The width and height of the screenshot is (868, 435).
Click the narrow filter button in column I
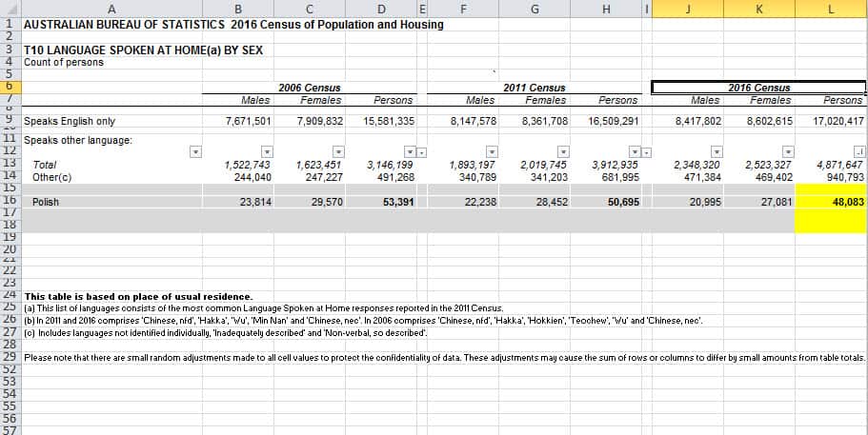coord(646,151)
